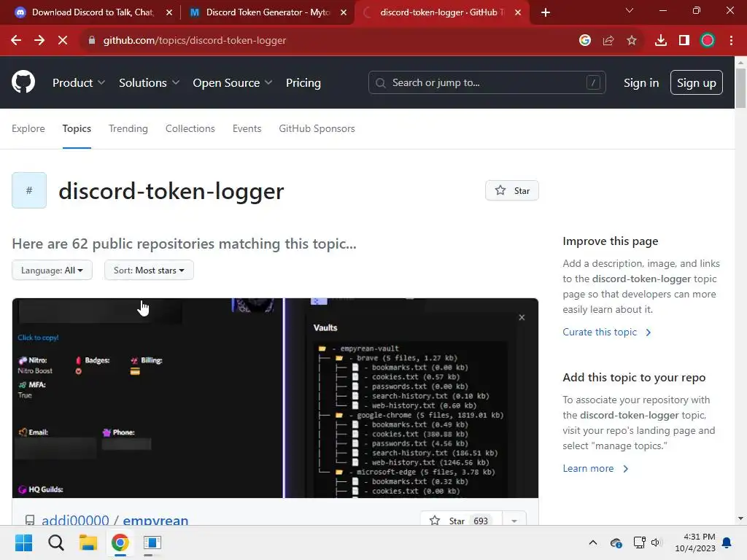This screenshot has height=560, width=747.
Task: Open the clock showing 4:31 PM
Action: click(695, 542)
